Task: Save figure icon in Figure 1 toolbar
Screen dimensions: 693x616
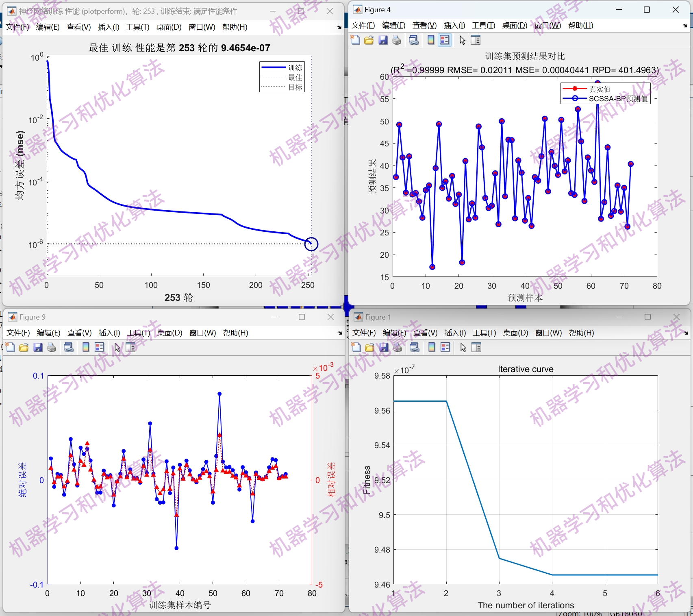Action: (384, 347)
